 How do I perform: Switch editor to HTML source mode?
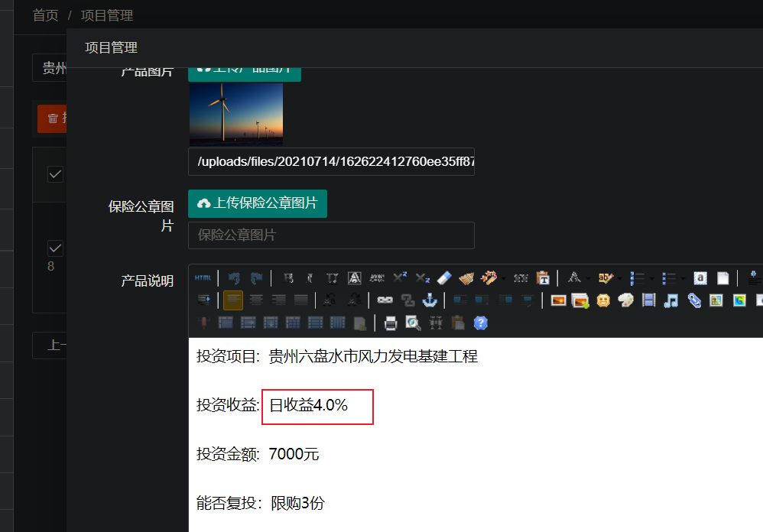click(x=203, y=278)
